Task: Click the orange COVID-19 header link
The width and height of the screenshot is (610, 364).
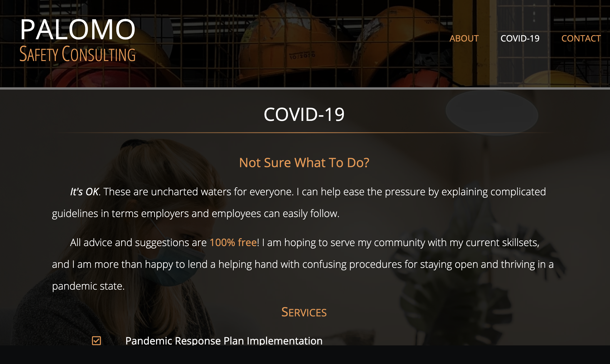Action: tap(520, 39)
